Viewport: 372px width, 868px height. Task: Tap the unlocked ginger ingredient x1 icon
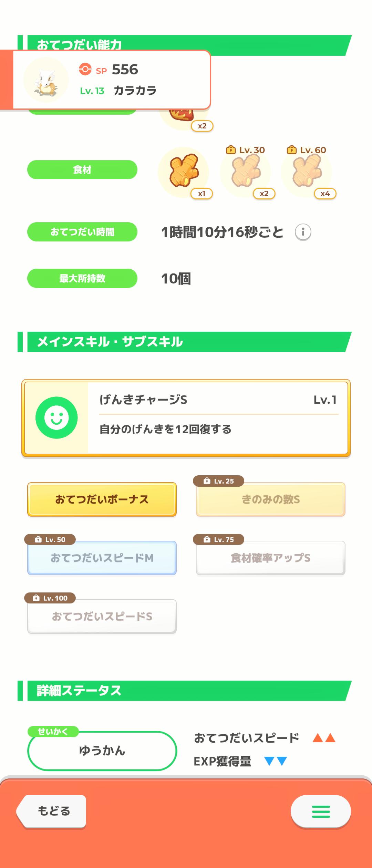pyautogui.click(x=184, y=172)
